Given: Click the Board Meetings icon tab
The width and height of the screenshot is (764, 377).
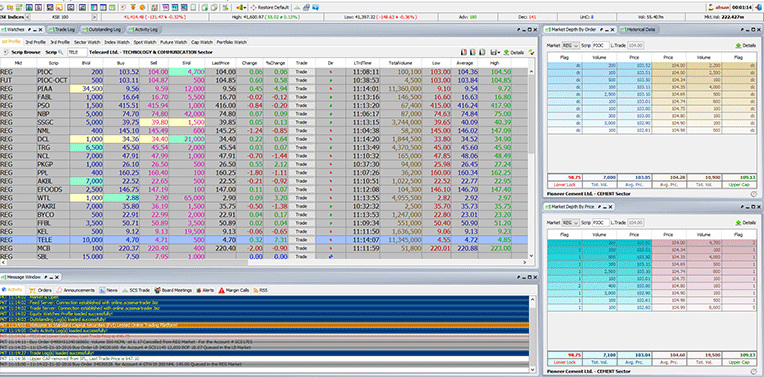Looking at the screenshot, I should click(173, 290).
